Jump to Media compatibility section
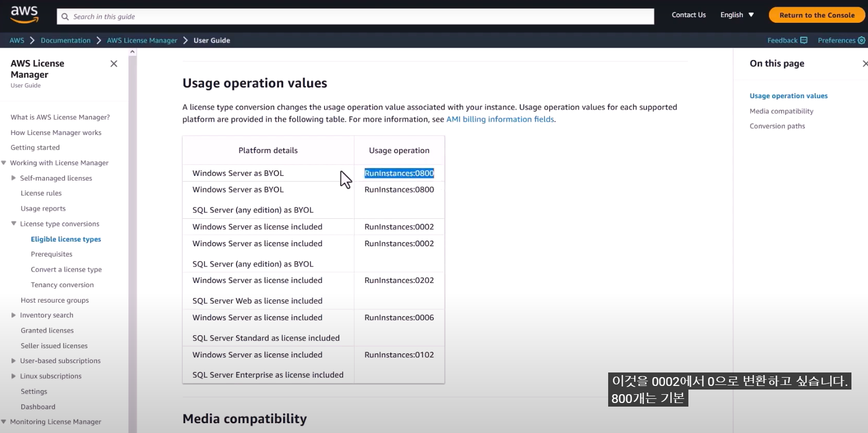This screenshot has width=868, height=433. pos(781,111)
